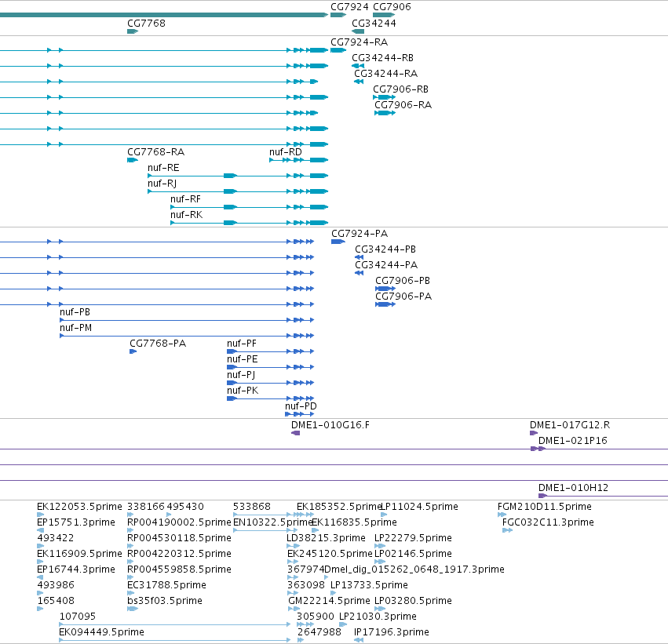The width and height of the screenshot is (668, 644).
Task: Click the RP004559858.5prime EST label
Action: [179, 570]
